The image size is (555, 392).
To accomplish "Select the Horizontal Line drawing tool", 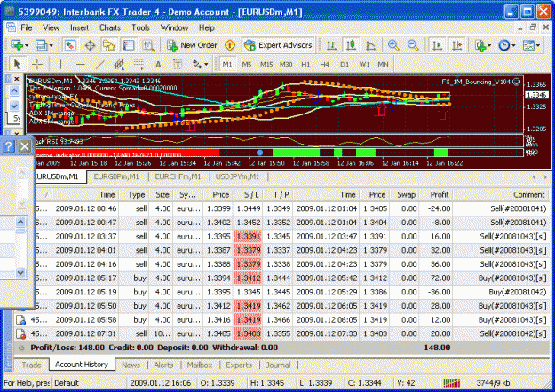I will (80, 65).
